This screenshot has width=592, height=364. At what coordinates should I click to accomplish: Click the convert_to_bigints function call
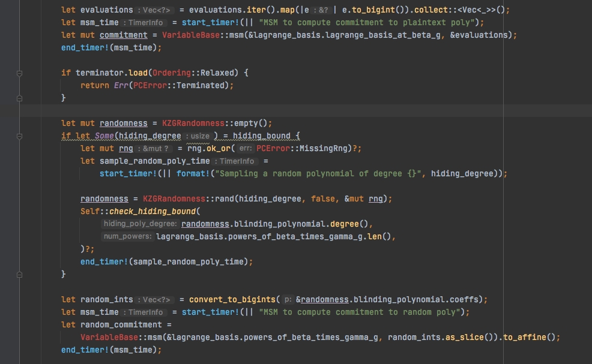[x=232, y=299]
